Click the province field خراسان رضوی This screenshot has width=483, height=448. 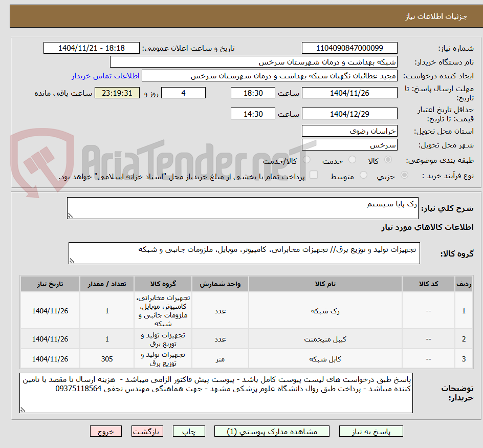349,131
